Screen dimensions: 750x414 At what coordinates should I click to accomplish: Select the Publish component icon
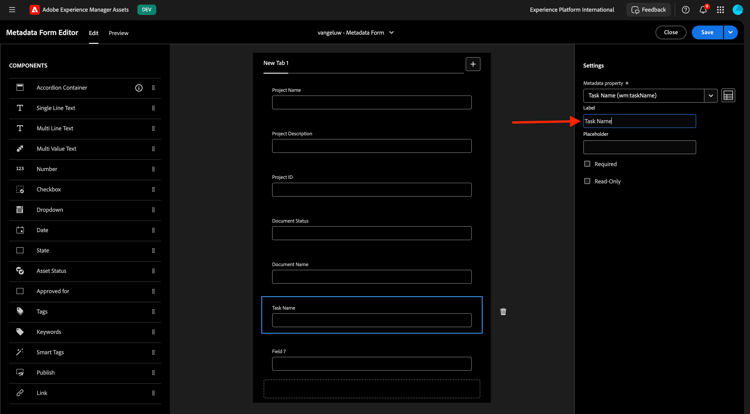pyautogui.click(x=20, y=372)
